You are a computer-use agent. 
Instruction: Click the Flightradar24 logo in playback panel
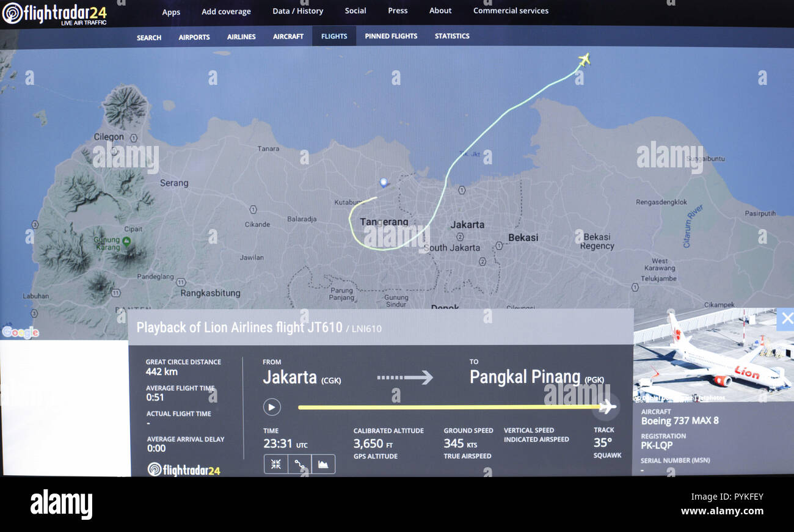184,469
